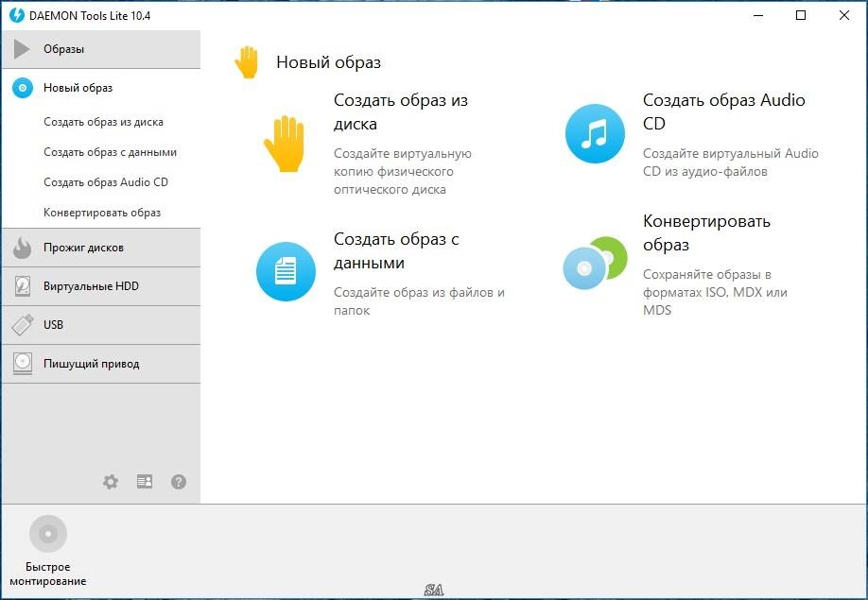
Task: Click description 'Создайте виртуальный Audio CD из аудио-файлов'
Action: click(x=731, y=162)
